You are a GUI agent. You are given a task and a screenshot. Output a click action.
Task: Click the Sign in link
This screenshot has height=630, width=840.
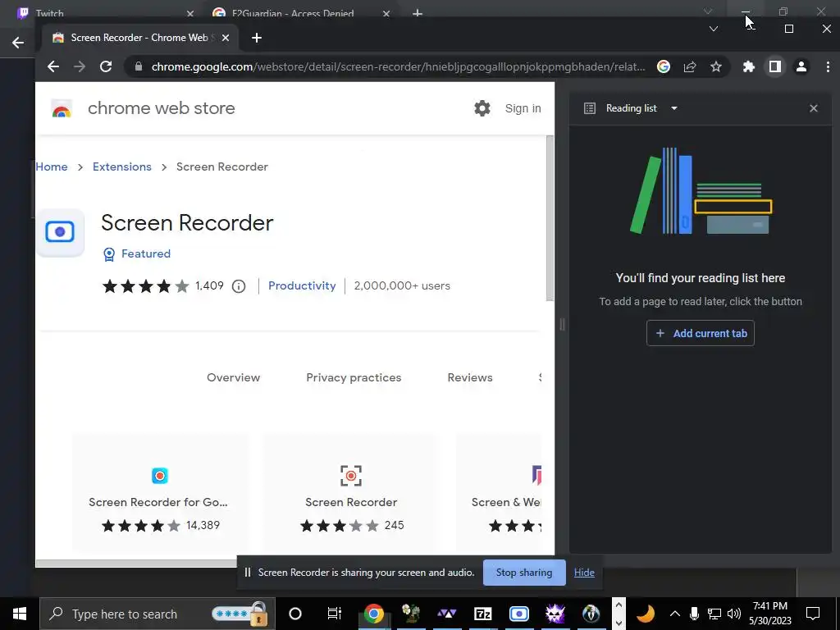[x=523, y=108]
